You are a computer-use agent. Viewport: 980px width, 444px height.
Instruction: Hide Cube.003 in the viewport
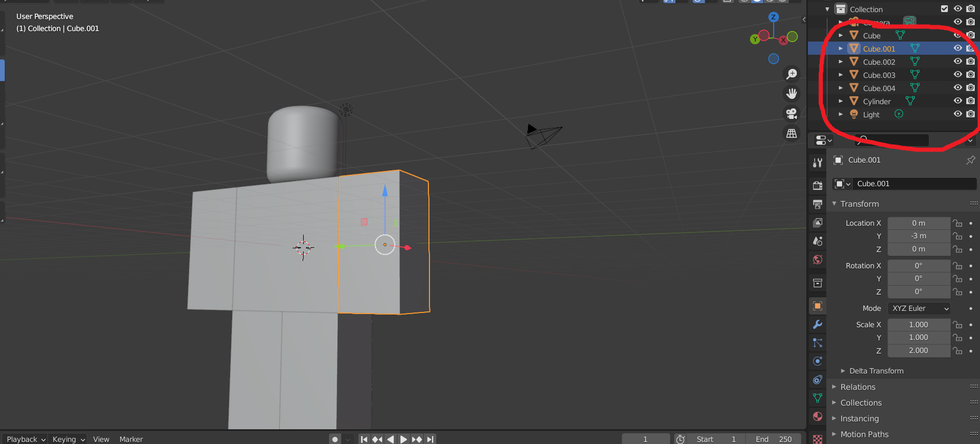point(958,75)
